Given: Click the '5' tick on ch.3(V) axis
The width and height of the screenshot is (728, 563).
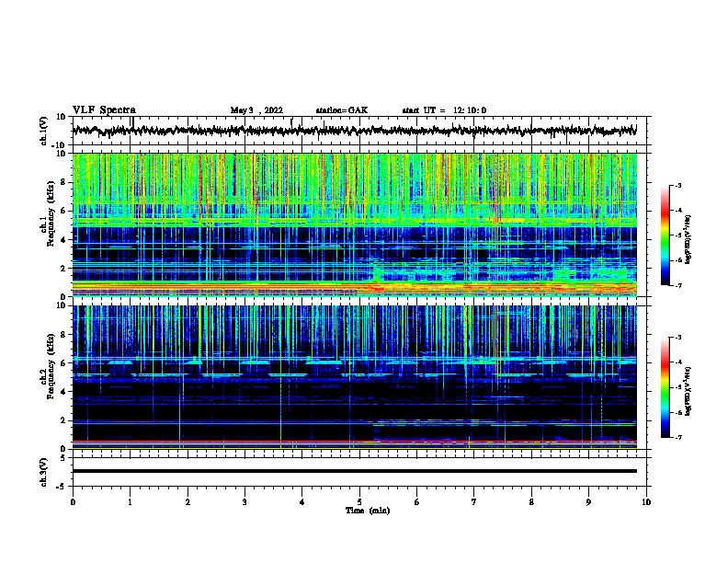Looking at the screenshot, I should pyautogui.click(x=63, y=457).
